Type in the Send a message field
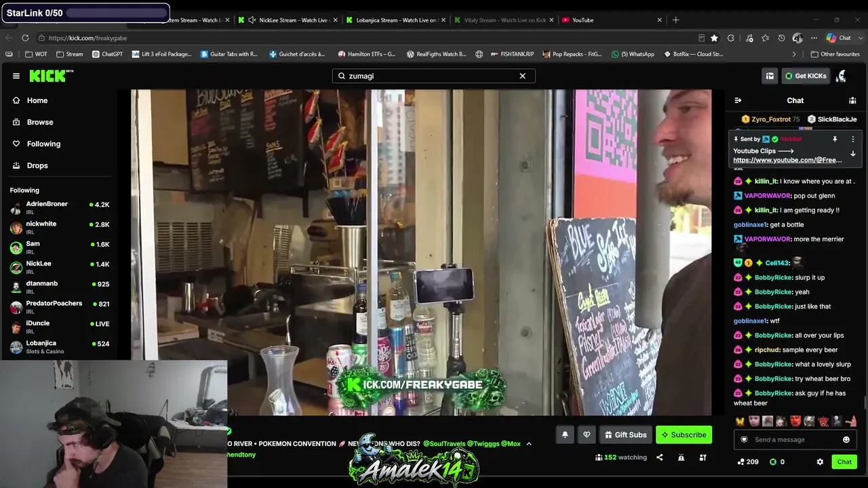 pyautogui.click(x=795, y=440)
